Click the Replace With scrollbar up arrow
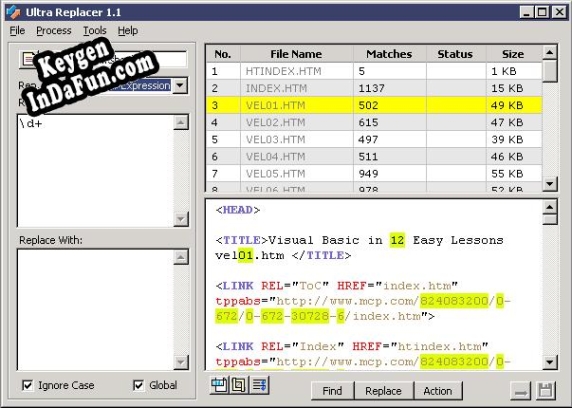 click(x=181, y=257)
